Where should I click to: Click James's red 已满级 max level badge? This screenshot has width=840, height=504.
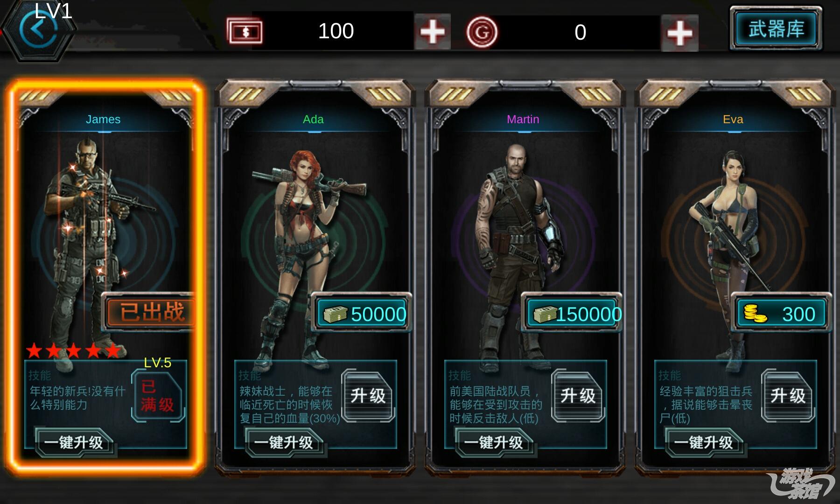point(158,396)
